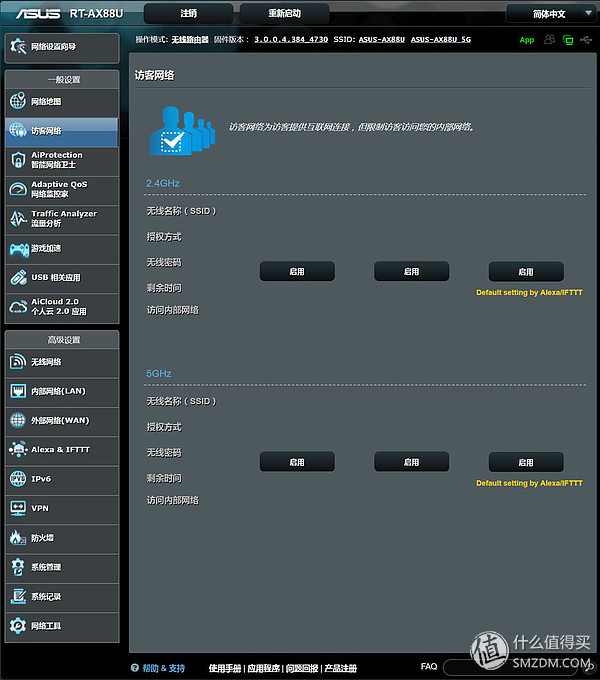Viewport: 600px width, 680px height.
Task: Enable first 2.4GHz guest network
Action: 297,271
